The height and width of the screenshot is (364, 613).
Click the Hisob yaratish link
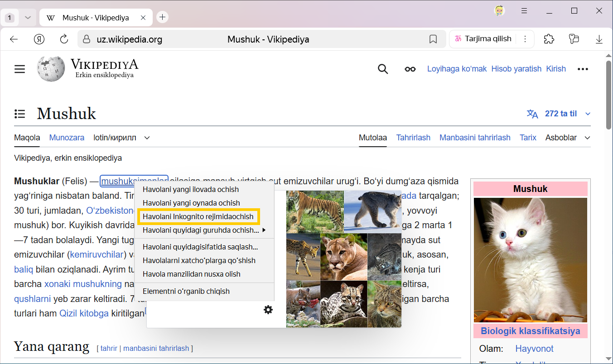click(x=516, y=69)
